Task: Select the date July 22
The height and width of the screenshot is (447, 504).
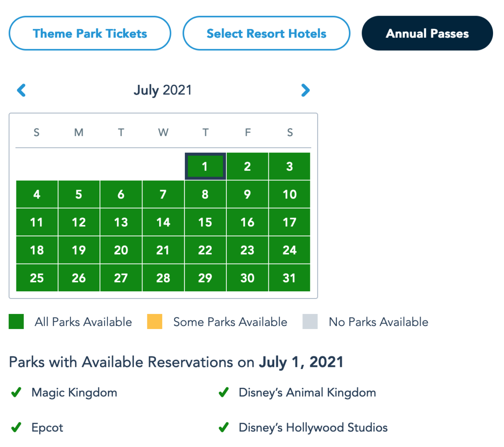Action: tap(205, 250)
